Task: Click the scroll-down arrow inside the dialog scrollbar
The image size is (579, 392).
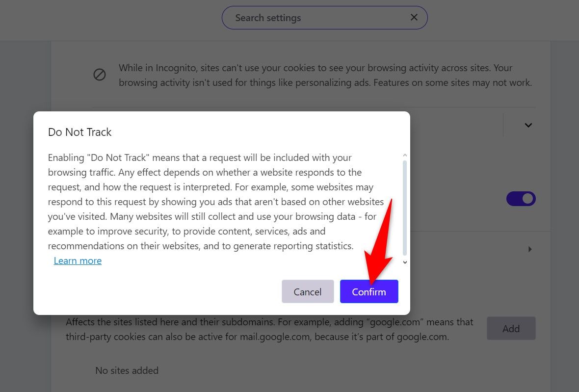Action: tap(404, 262)
